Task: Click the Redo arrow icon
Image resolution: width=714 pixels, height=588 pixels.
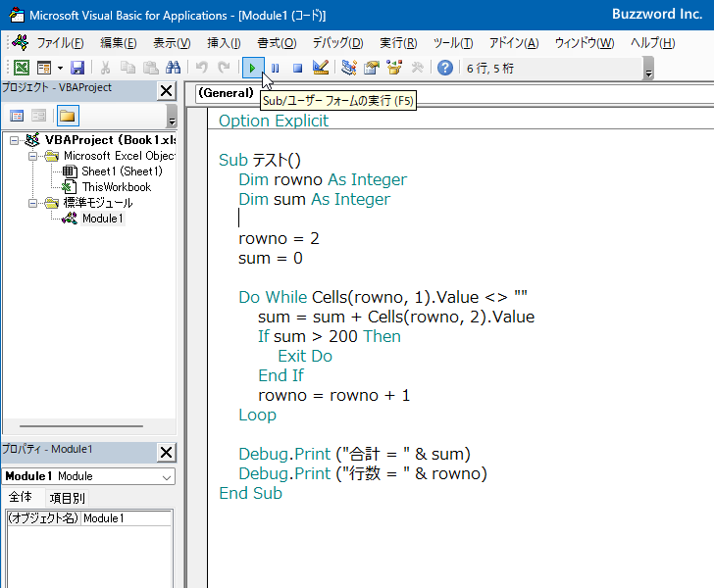Action: (224, 68)
